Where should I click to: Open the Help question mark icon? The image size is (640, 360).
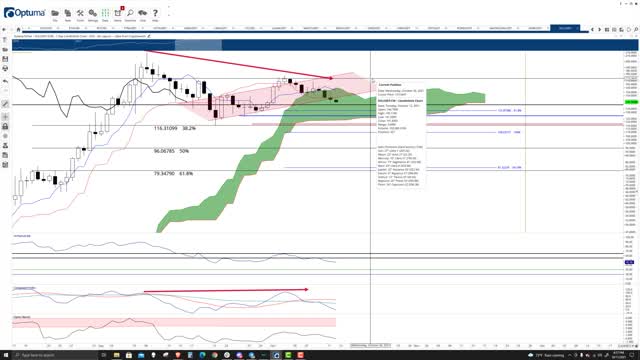click(x=155, y=13)
